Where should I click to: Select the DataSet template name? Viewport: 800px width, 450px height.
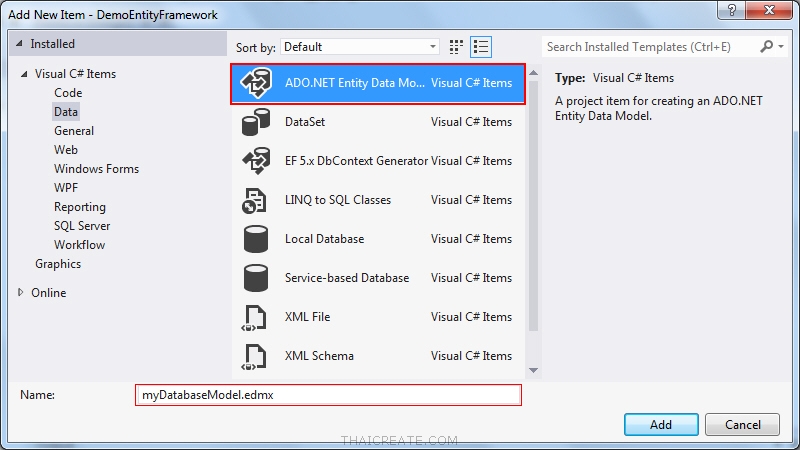[305, 122]
